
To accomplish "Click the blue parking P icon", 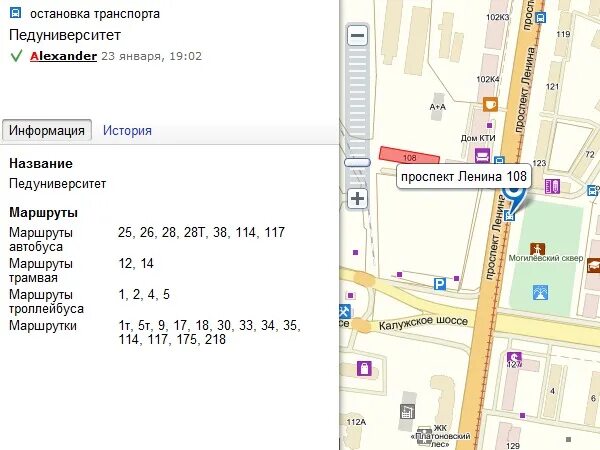I will 440,284.
